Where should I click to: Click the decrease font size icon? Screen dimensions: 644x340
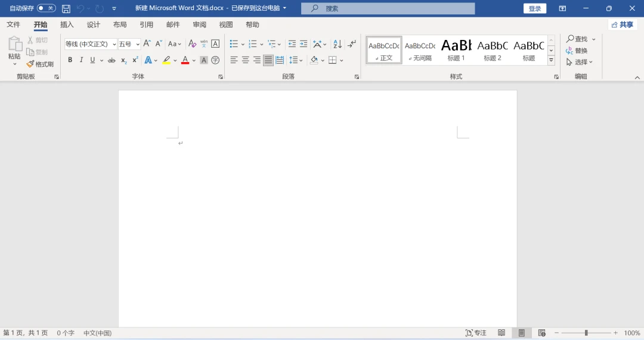pos(159,44)
